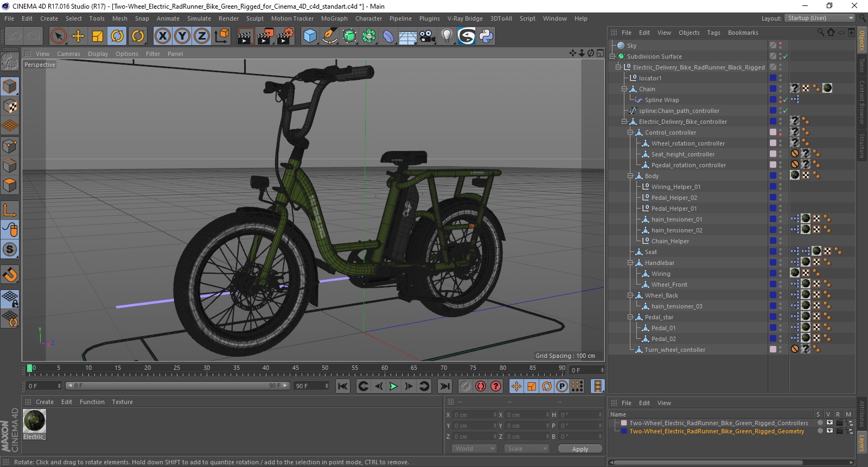Toggle the Z axis lock
The image size is (868, 467).
tap(202, 36)
